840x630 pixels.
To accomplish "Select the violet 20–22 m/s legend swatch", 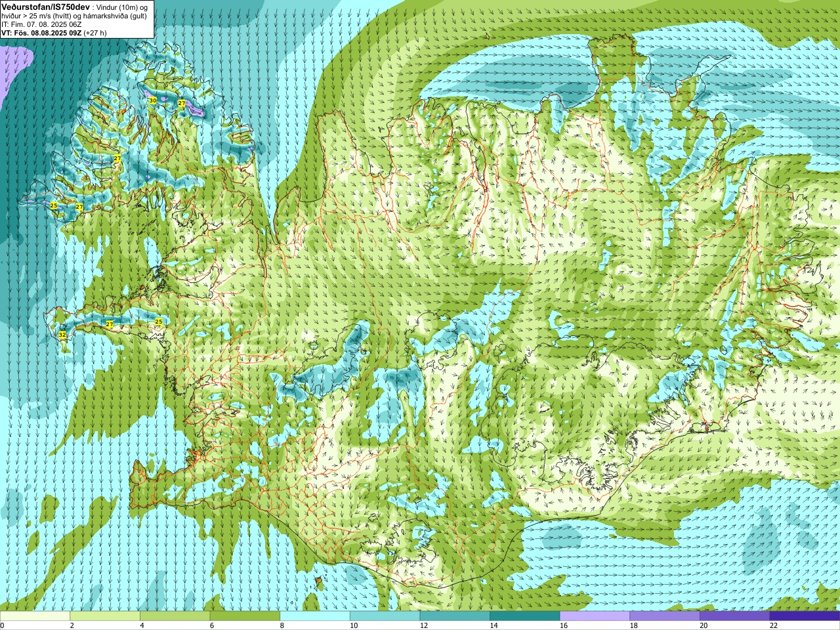I will tap(735, 616).
